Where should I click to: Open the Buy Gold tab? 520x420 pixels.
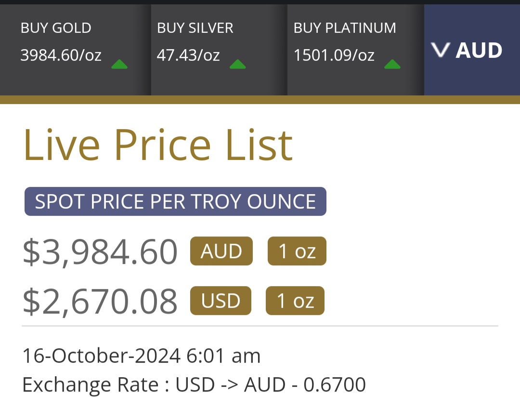tap(75, 50)
